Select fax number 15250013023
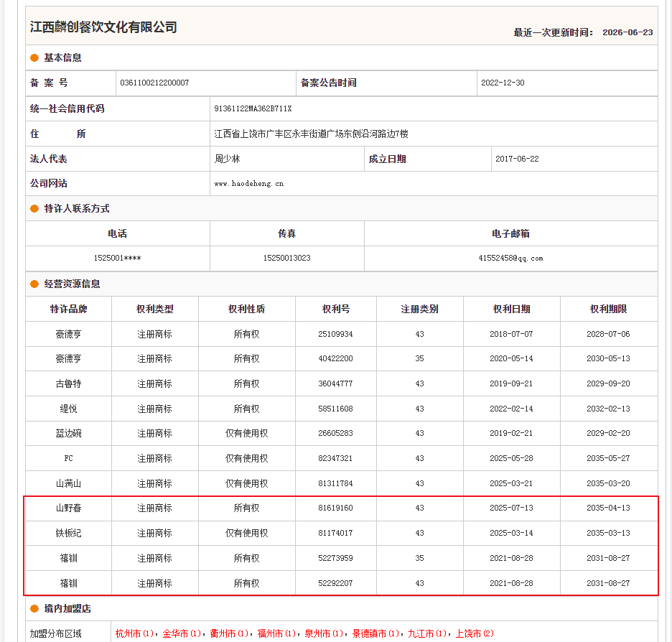This screenshot has height=642, width=672. coord(286,258)
